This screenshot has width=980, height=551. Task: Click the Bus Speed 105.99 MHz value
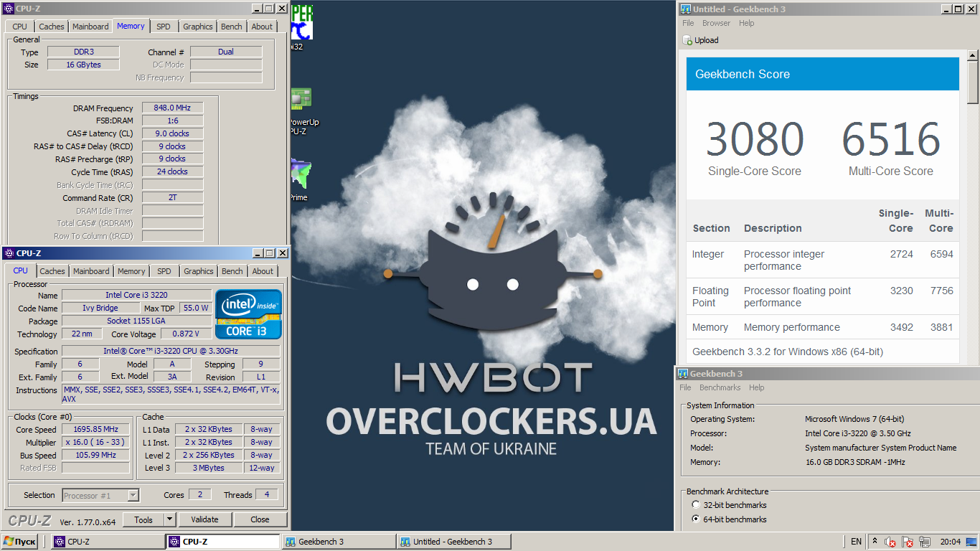(96, 455)
